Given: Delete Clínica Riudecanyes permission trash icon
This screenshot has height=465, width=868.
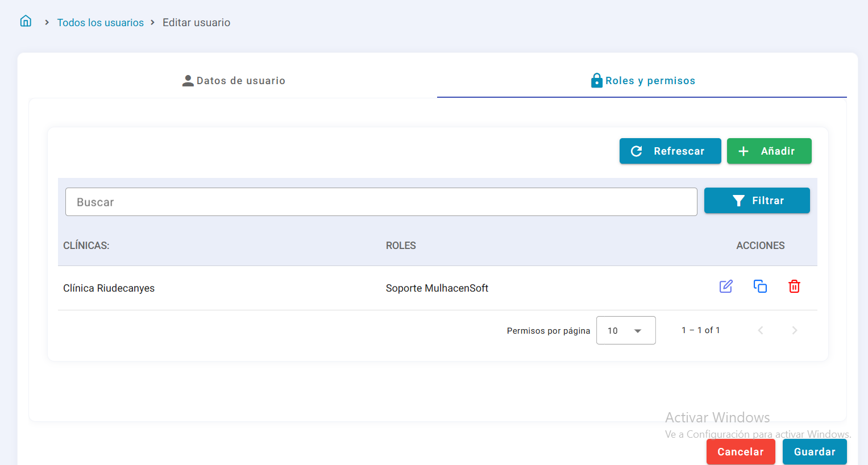Looking at the screenshot, I should (795, 287).
